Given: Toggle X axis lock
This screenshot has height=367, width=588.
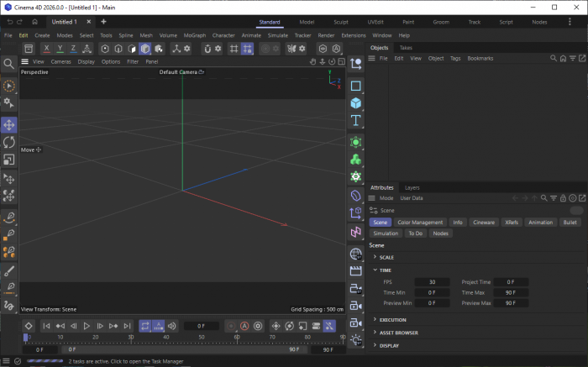Looking at the screenshot, I should pyautogui.click(x=47, y=49).
